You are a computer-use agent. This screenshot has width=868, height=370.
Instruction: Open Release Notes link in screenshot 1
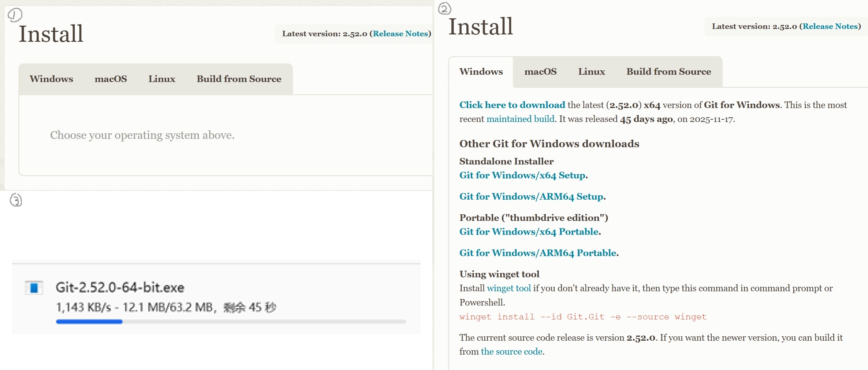pyautogui.click(x=400, y=34)
